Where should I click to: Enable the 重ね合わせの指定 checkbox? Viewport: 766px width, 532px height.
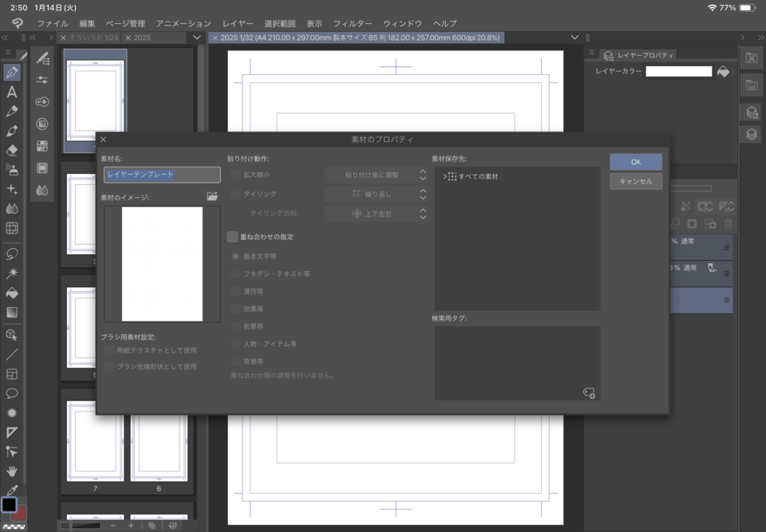[232, 237]
